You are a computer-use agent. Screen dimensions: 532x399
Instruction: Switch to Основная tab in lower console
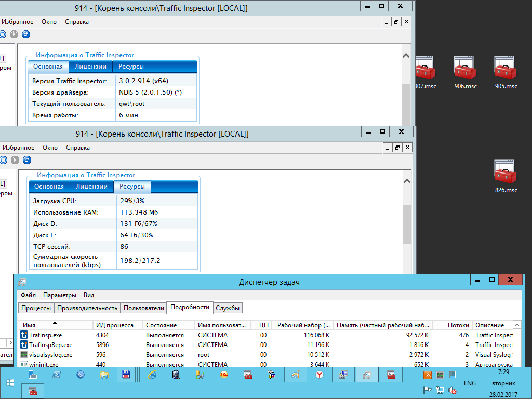pyautogui.click(x=49, y=187)
